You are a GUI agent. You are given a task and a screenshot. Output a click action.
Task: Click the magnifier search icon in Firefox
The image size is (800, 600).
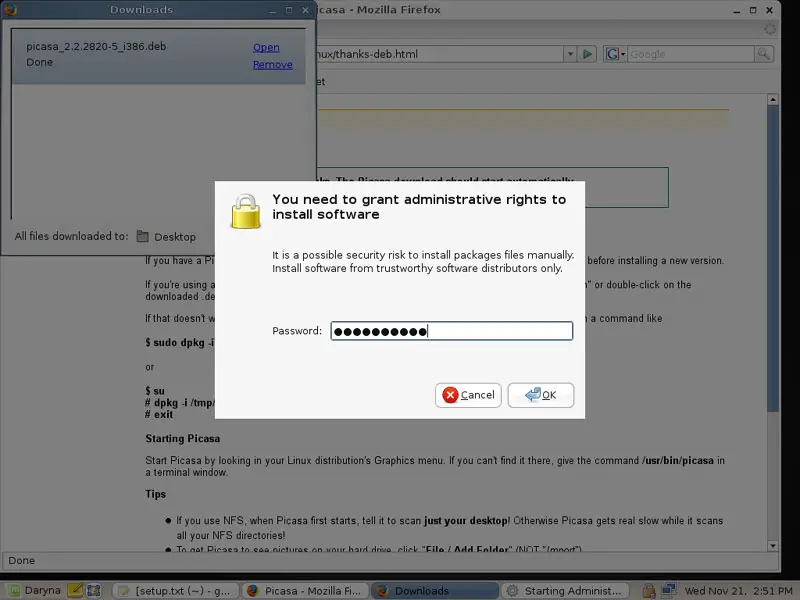(x=764, y=54)
